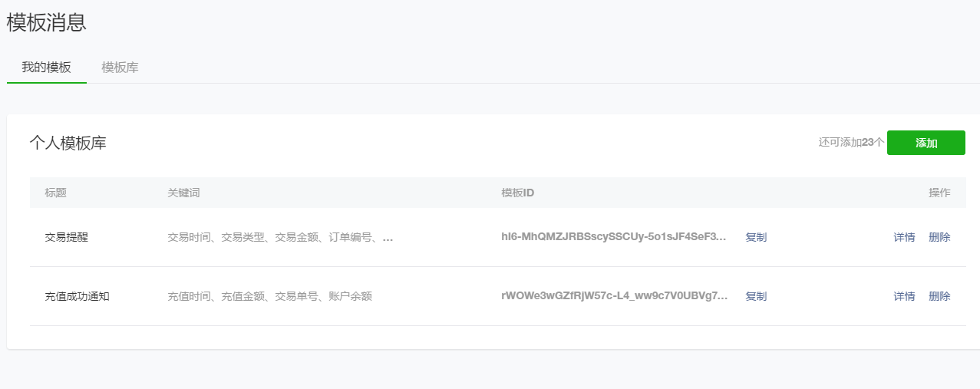
Task: Switch to the 我的模板 tab
Action: 46,68
